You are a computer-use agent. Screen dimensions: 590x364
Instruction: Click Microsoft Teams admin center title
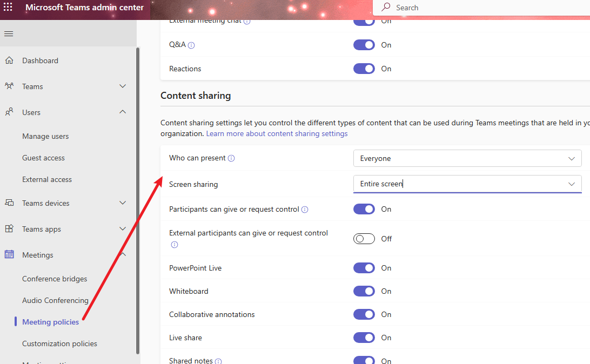[x=85, y=7]
